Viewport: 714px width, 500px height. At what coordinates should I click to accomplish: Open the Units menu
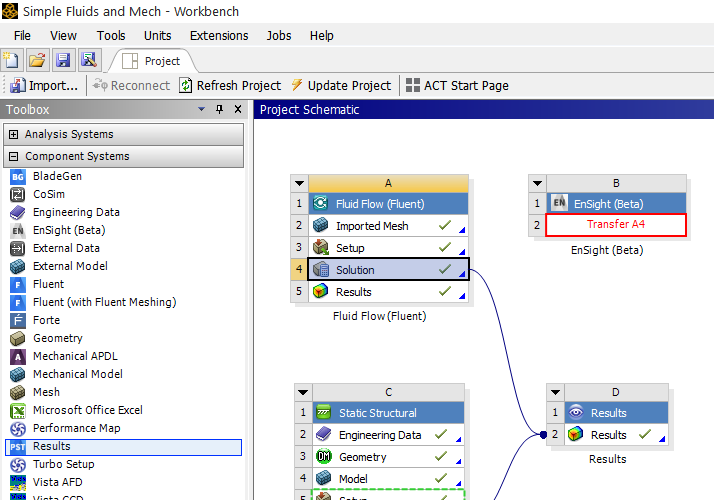pyautogui.click(x=158, y=36)
